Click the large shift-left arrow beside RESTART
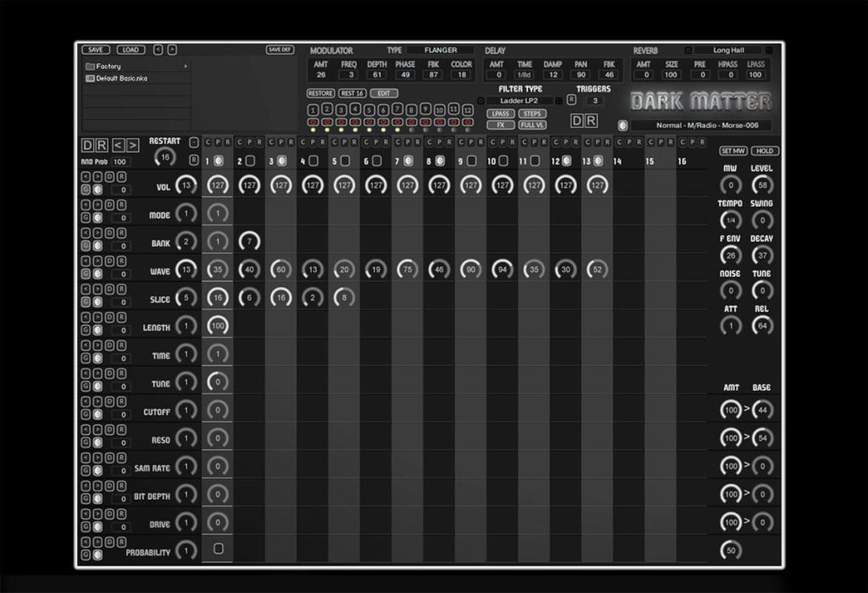 click(x=118, y=146)
